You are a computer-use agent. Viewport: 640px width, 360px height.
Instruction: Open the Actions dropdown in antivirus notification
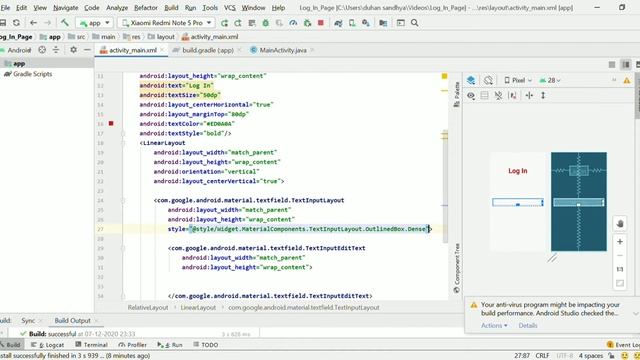494,325
